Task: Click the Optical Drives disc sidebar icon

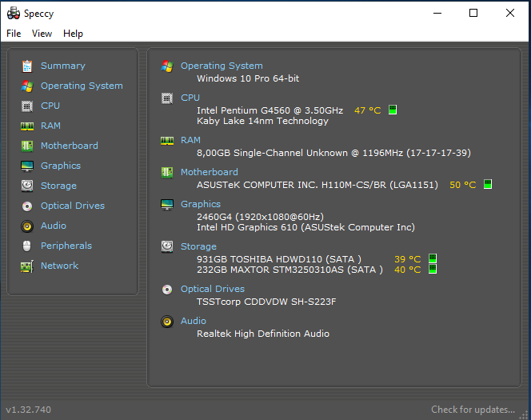Action: coord(27,206)
